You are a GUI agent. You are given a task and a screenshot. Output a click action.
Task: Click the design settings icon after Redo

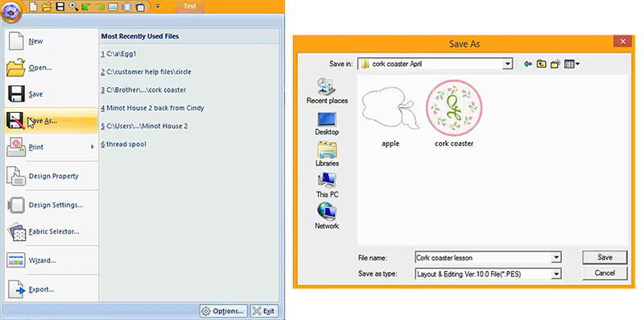(114, 7)
